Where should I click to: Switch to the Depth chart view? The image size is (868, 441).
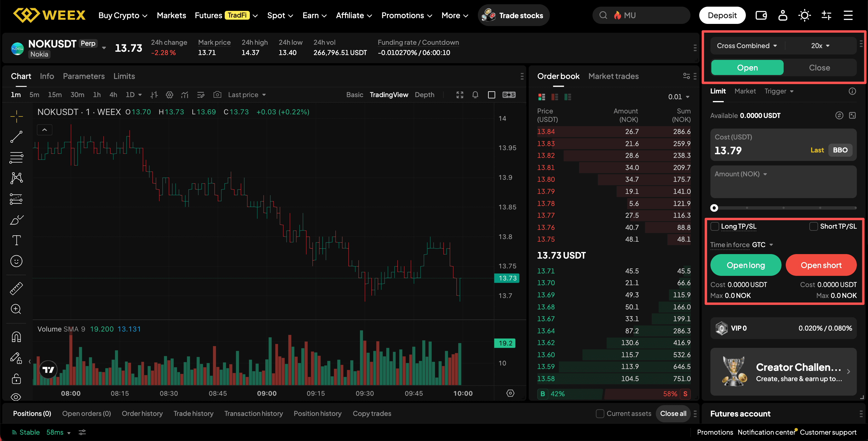424,95
